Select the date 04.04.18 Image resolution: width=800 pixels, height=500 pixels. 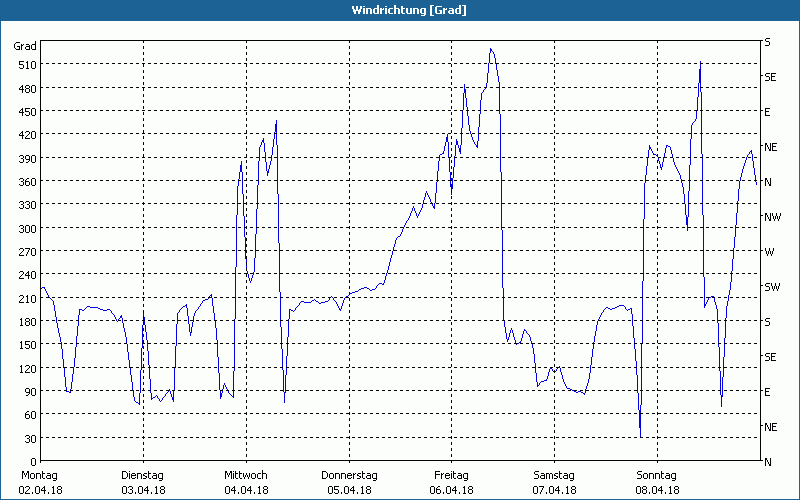pos(246,490)
